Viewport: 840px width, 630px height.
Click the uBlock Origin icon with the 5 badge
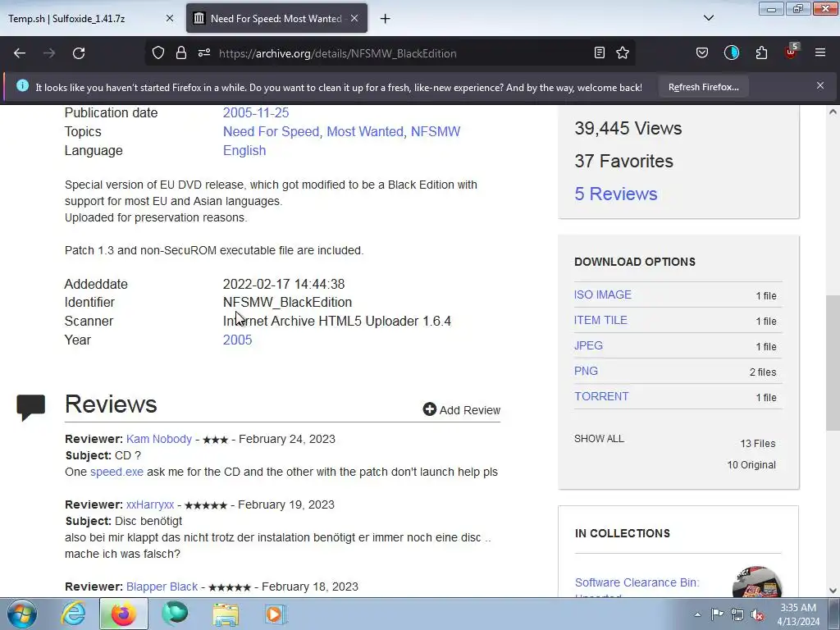pos(791,52)
